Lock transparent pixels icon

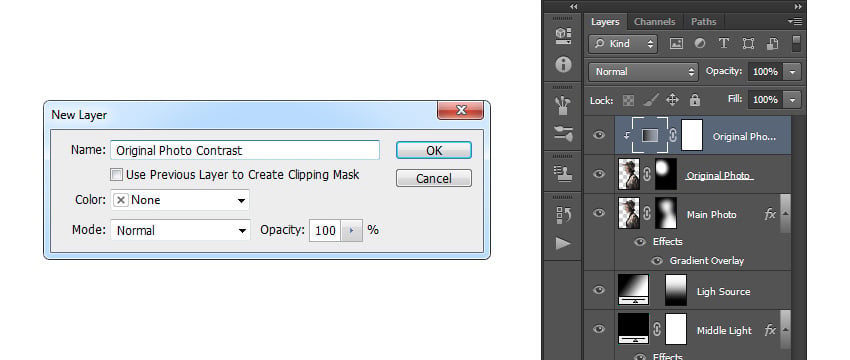coord(628,100)
